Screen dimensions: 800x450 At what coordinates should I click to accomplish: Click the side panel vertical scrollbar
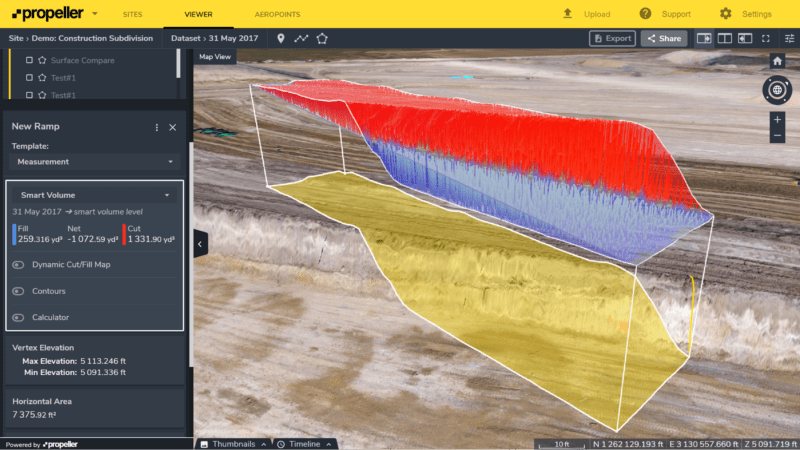click(191, 254)
